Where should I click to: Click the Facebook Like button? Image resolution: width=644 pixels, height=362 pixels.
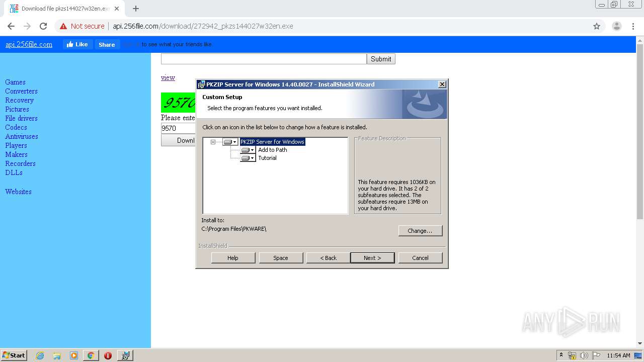(x=77, y=44)
